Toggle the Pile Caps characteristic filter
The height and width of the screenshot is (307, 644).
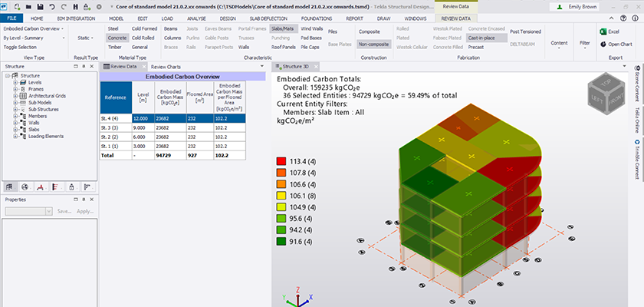click(x=310, y=47)
